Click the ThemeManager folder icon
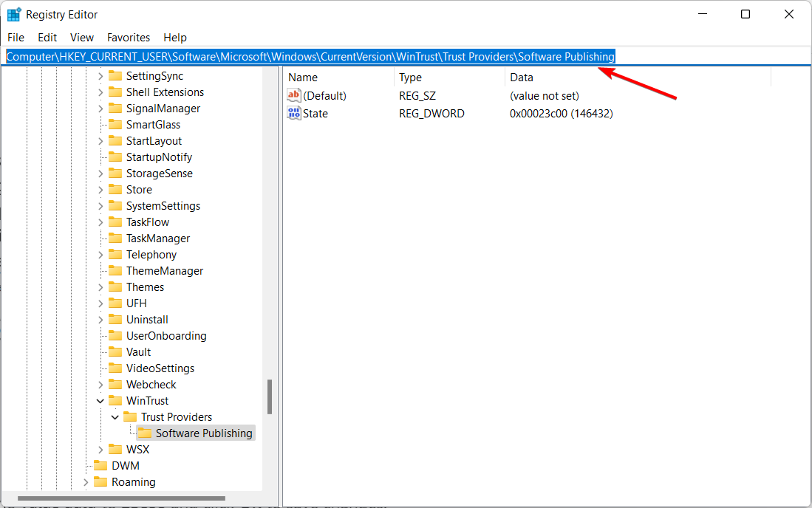 point(115,270)
